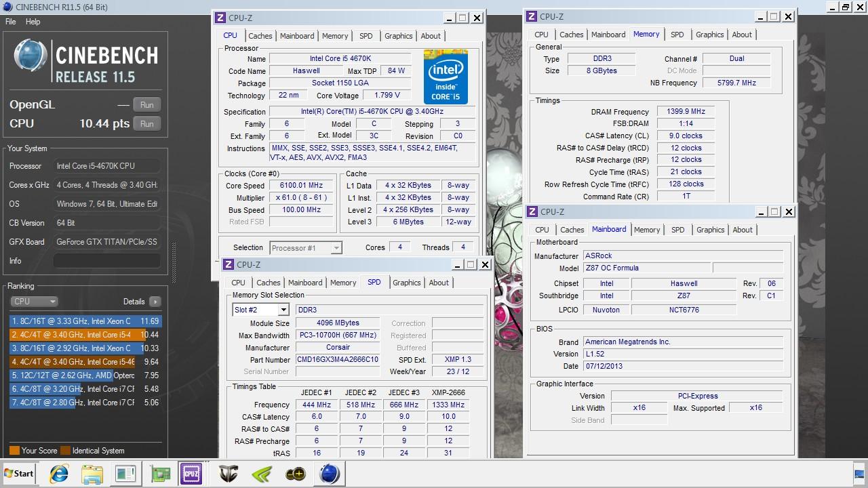Click the Intel Core i5 logo badge
This screenshot has width=868, height=488.
(x=446, y=76)
